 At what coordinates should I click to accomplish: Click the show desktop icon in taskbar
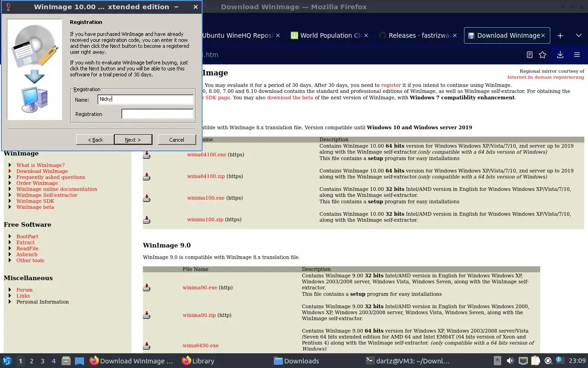tap(79, 361)
